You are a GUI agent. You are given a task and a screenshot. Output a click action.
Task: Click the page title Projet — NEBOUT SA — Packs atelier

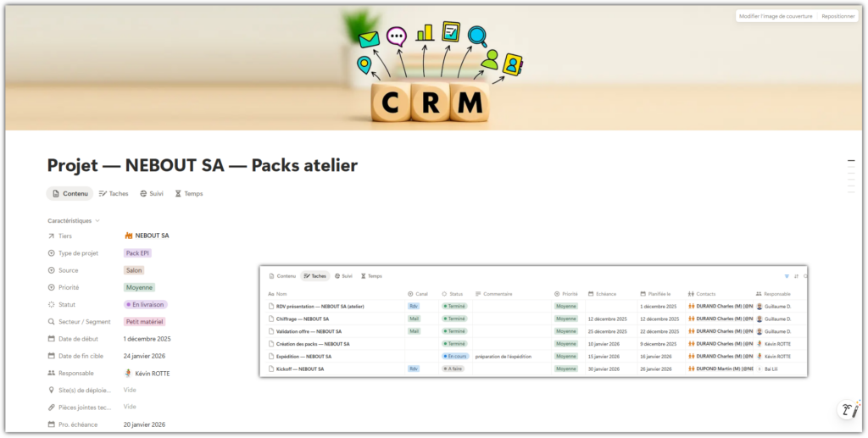point(202,165)
